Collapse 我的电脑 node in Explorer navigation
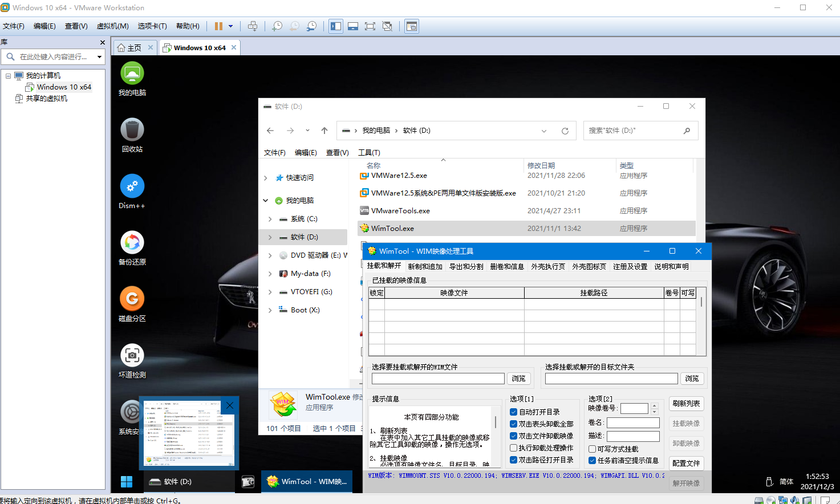 [x=266, y=201]
